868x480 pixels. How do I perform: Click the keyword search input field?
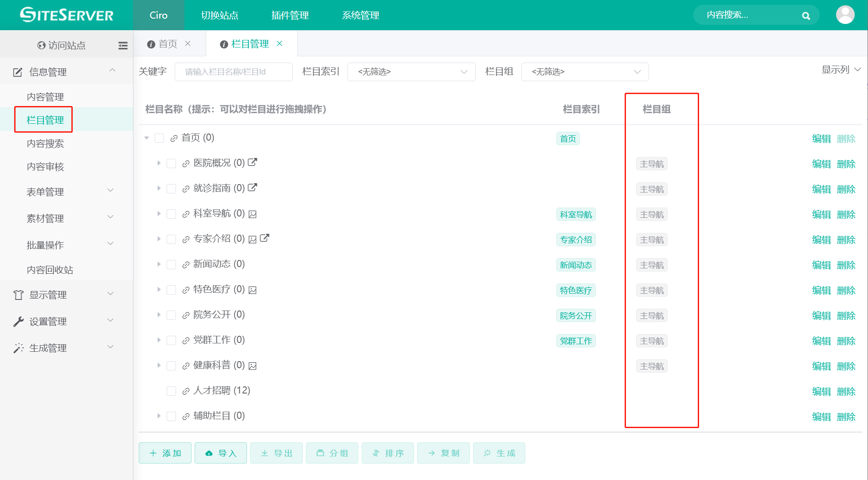[233, 71]
